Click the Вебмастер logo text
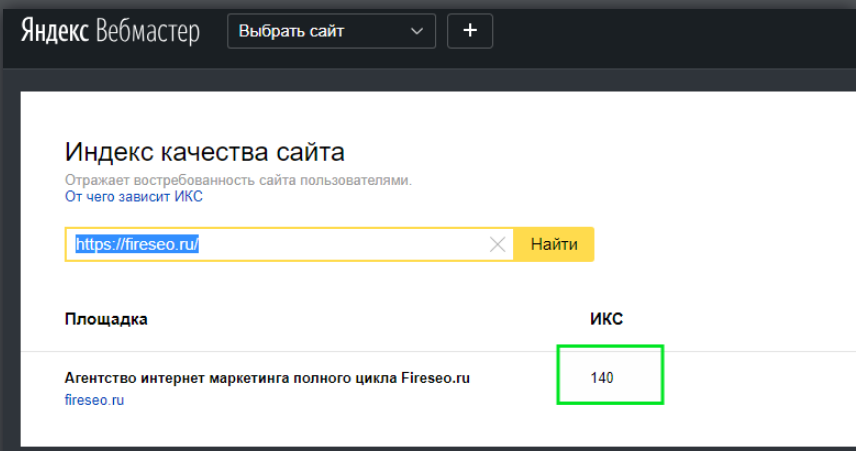The height and width of the screenshot is (451, 856). [x=148, y=32]
